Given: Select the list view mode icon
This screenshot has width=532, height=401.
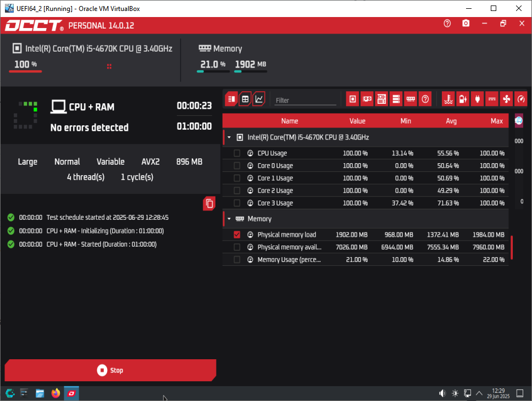Looking at the screenshot, I should tap(231, 99).
